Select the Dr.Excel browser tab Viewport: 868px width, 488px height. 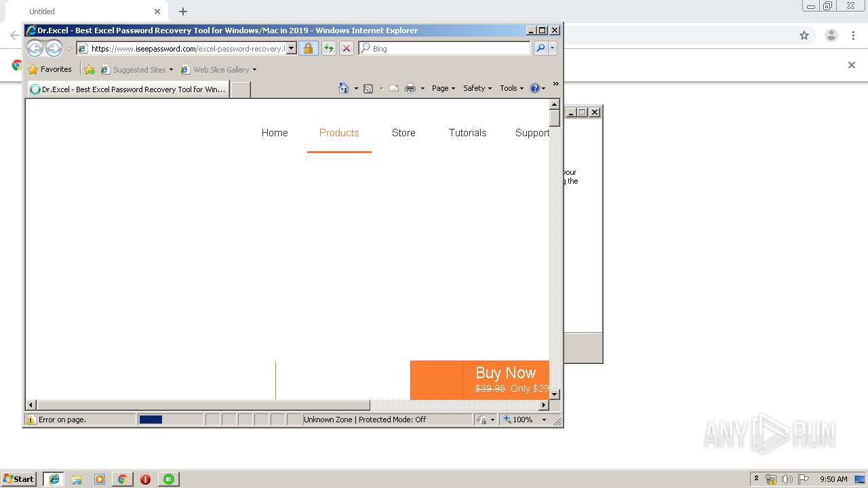(128, 89)
